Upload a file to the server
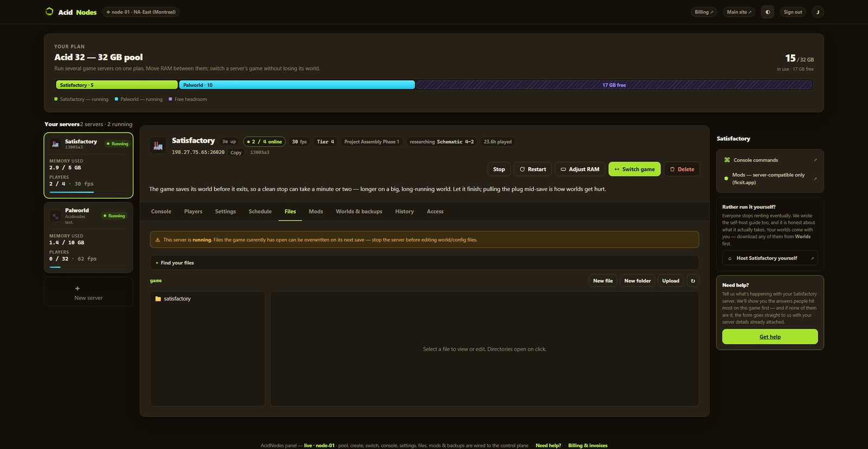This screenshot has width=868, height=449. click(x=671, y=281)
